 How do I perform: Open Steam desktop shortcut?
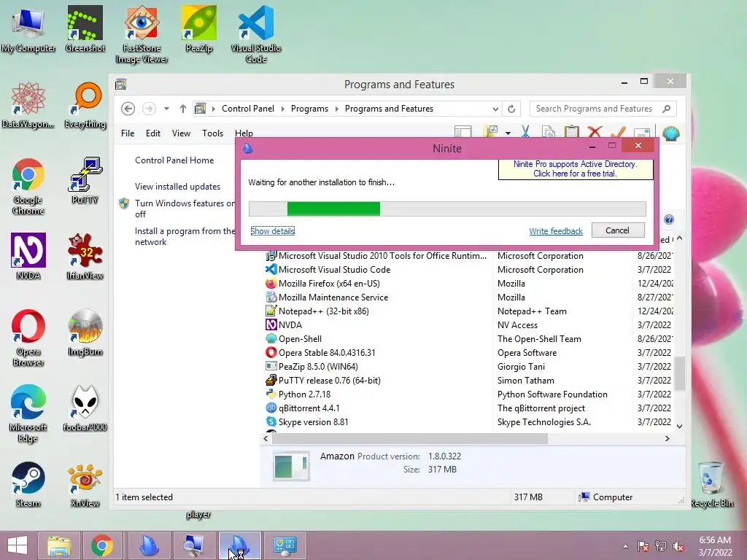[x=28, y=484]
